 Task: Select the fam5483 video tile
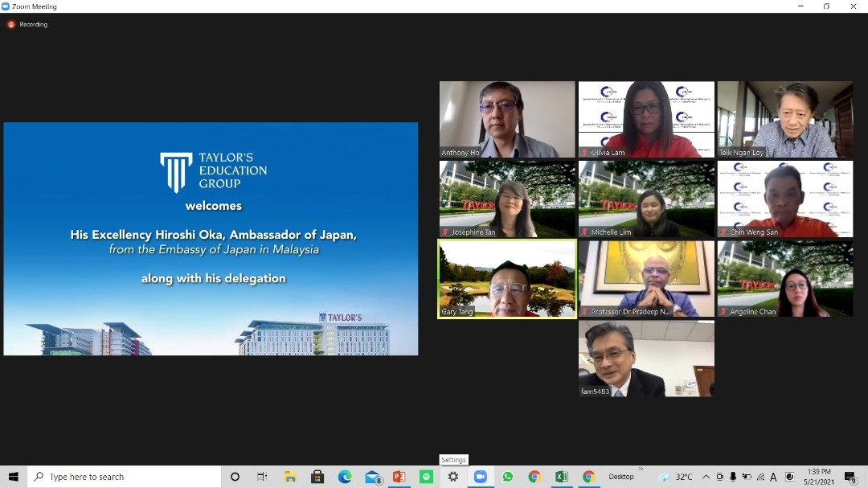(646, 359)
